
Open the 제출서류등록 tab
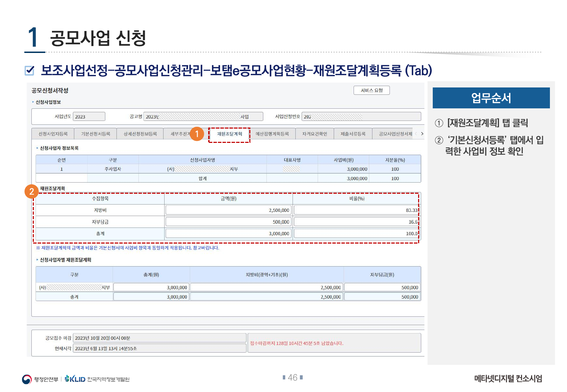353,134
